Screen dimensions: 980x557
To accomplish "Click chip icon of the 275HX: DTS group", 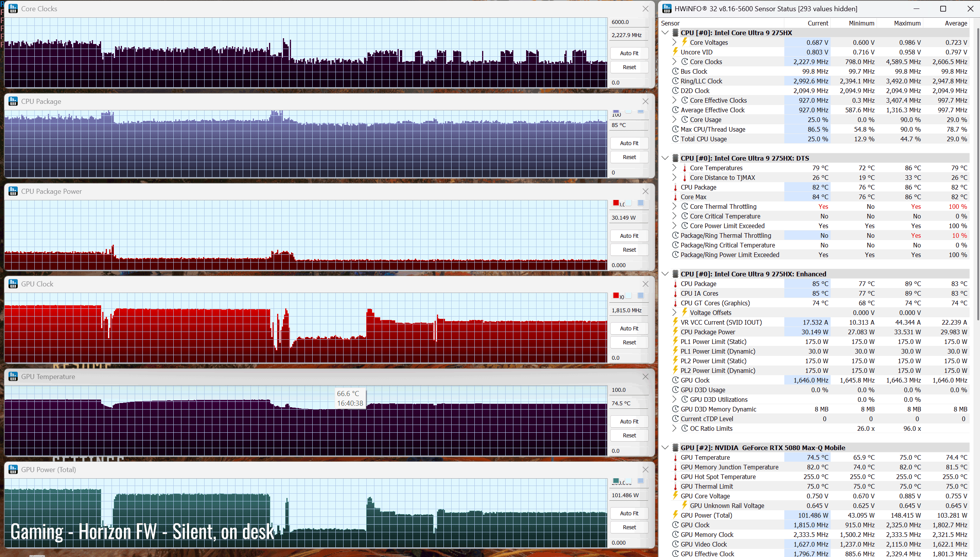I will (x=675, y=158).
